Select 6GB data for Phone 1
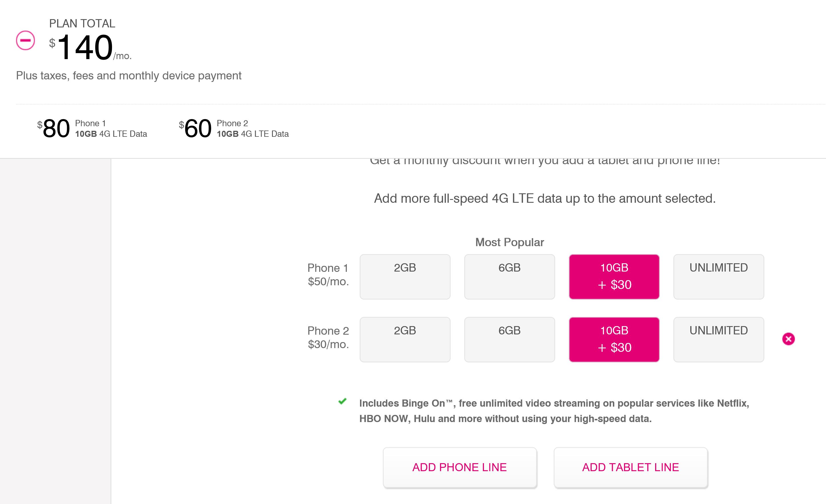This screenshot has width=826, height=504. pos(509,277)
